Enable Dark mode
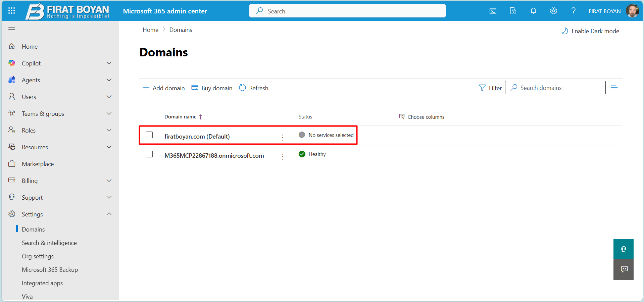The image size is (644, 302). click(590, 31)
